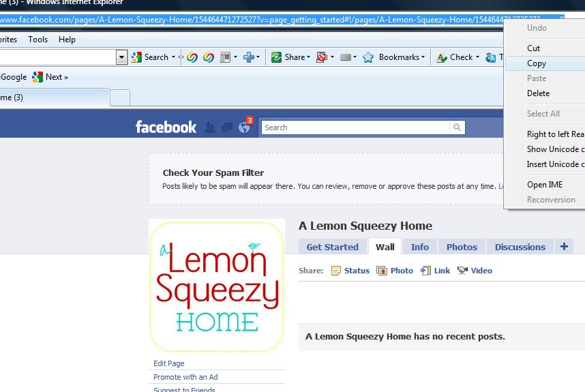
Task: Click the plus add-tab button
Action: (x=564, y=247)
